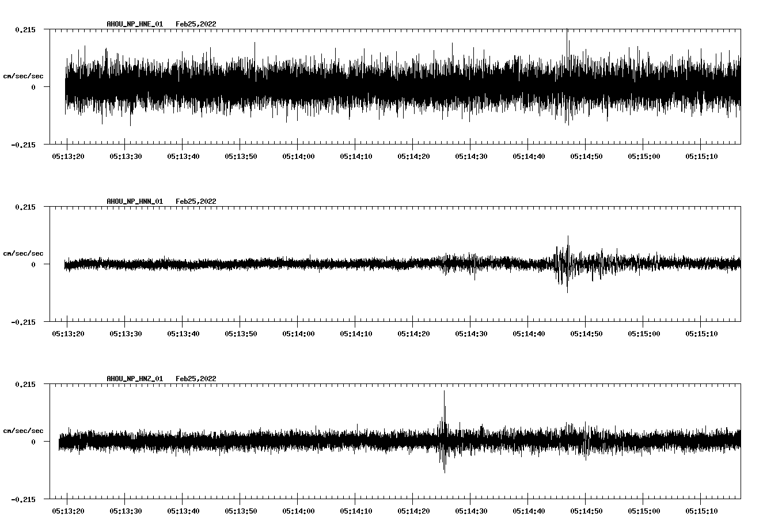Click 05:14:40 time label under HNE plot

(x=529, y=156)
